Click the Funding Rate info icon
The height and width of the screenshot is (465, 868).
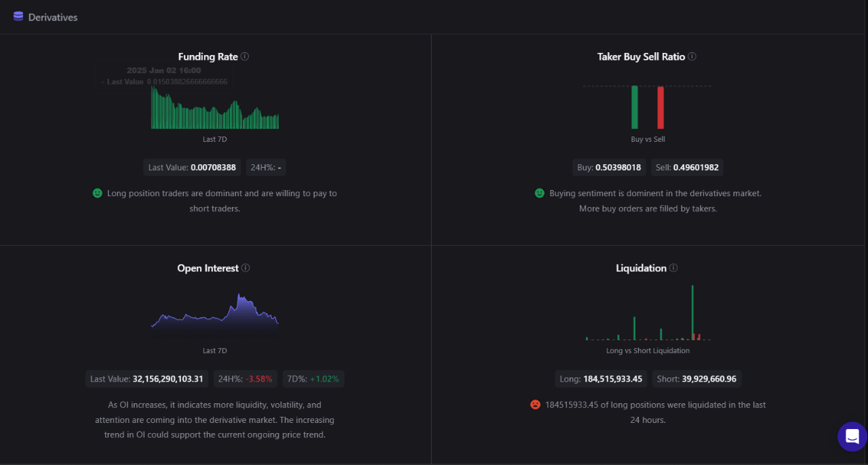pos(245,56)
